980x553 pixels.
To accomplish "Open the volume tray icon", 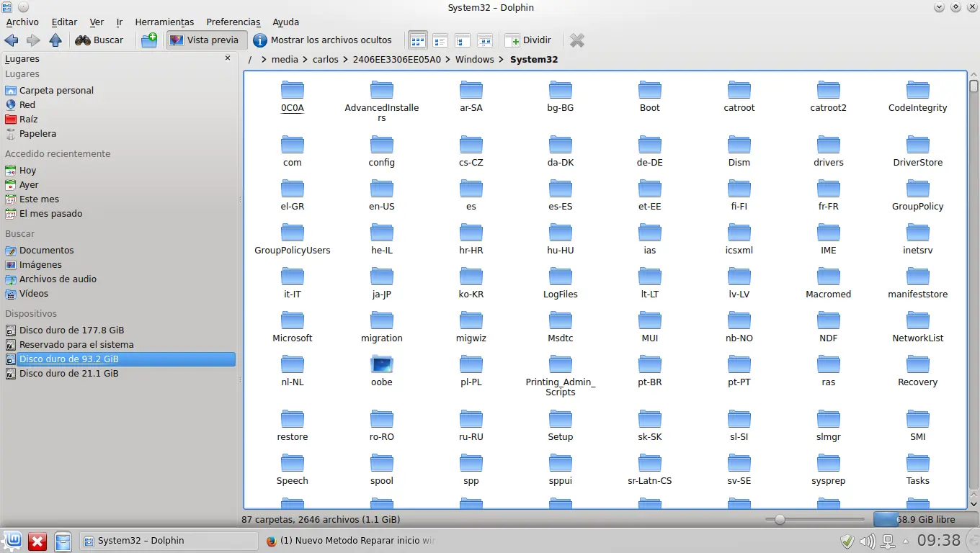I will 868,541.
